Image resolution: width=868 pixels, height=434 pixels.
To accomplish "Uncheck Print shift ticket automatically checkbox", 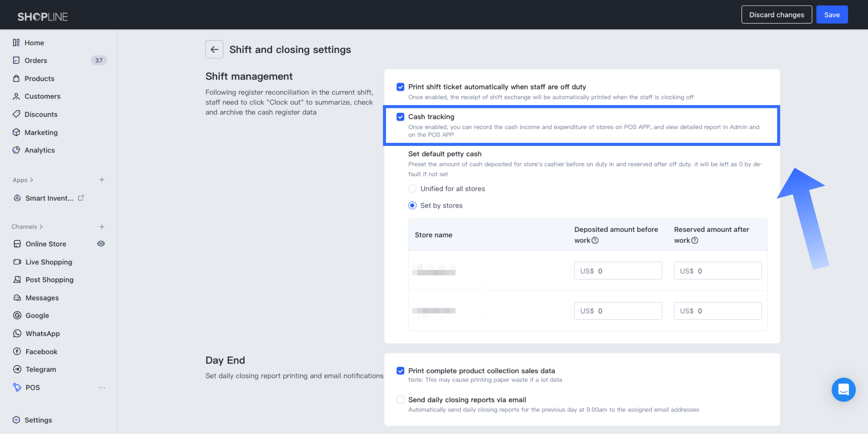I will [400, 87].
